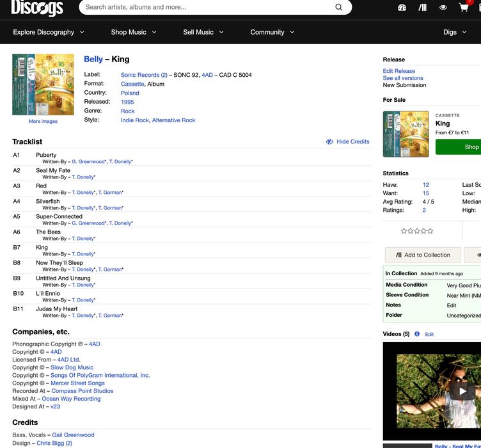Open the Belly artist link in the title
This screenshot has height=448, width=481.
pyautogui.click(x=93, y=59)
